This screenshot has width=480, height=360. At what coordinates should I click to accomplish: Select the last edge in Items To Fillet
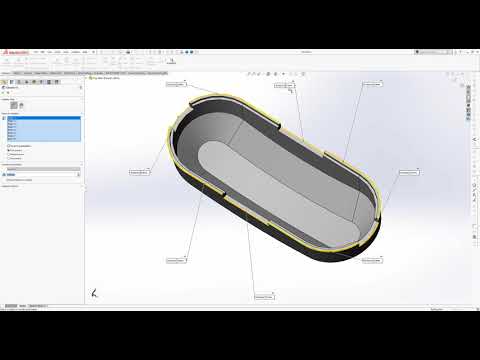tap(44, 139)
